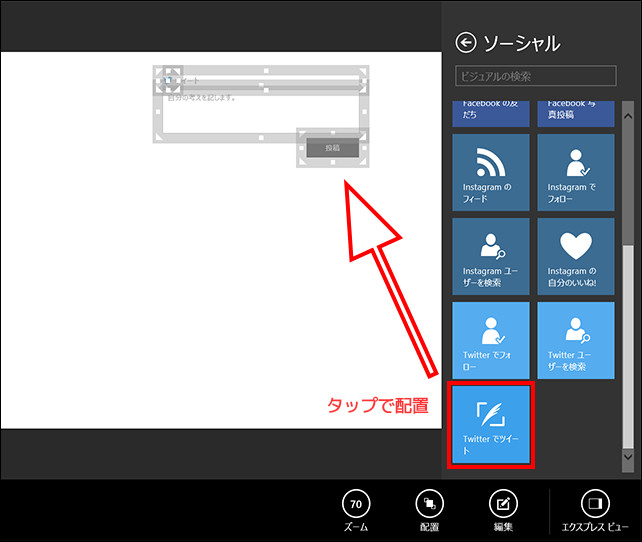Switch to エクスプレス ビュー
Image resolution: width=642 pixels, height=542 pixels.
click(x=595, y=510)
